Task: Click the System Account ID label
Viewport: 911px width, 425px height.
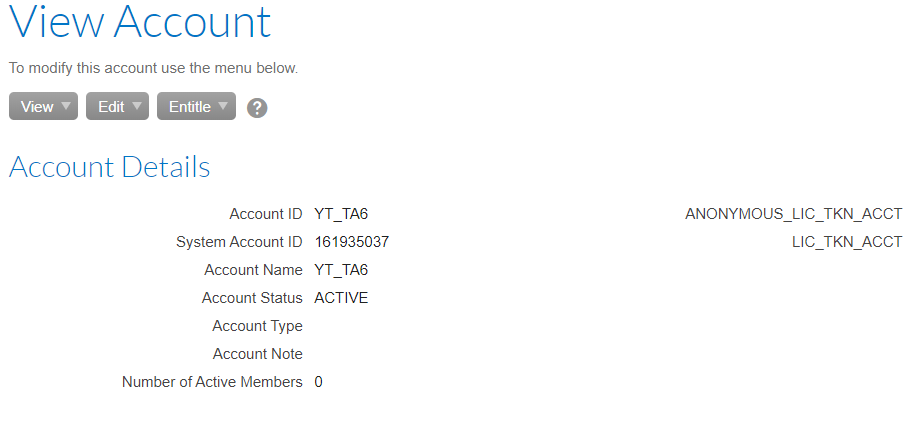Action: point(239,242)
